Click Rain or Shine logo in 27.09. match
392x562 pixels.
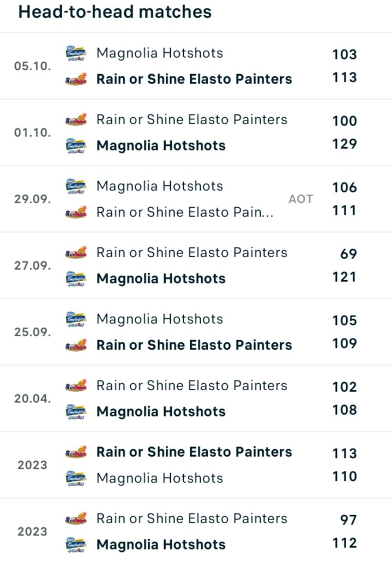click(76, 253)
